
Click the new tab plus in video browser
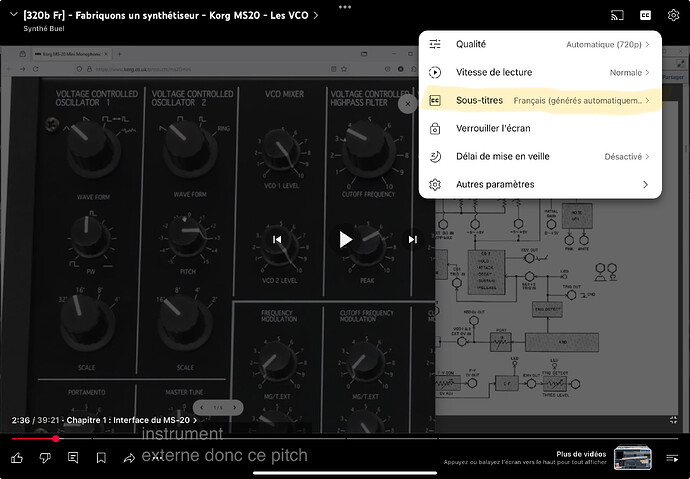[119, 54]
